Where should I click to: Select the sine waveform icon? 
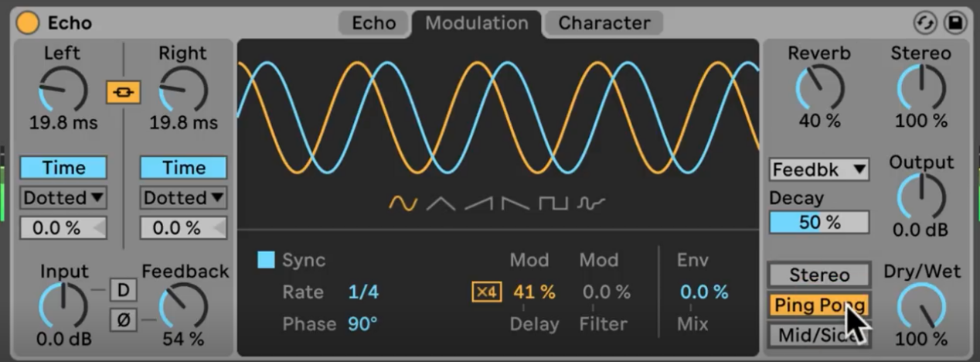point(403,203)
